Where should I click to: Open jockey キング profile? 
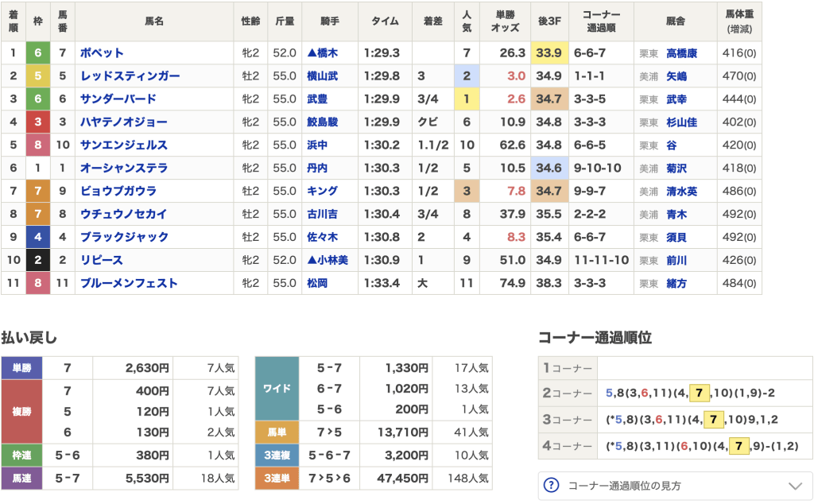(x=323, y=191)
